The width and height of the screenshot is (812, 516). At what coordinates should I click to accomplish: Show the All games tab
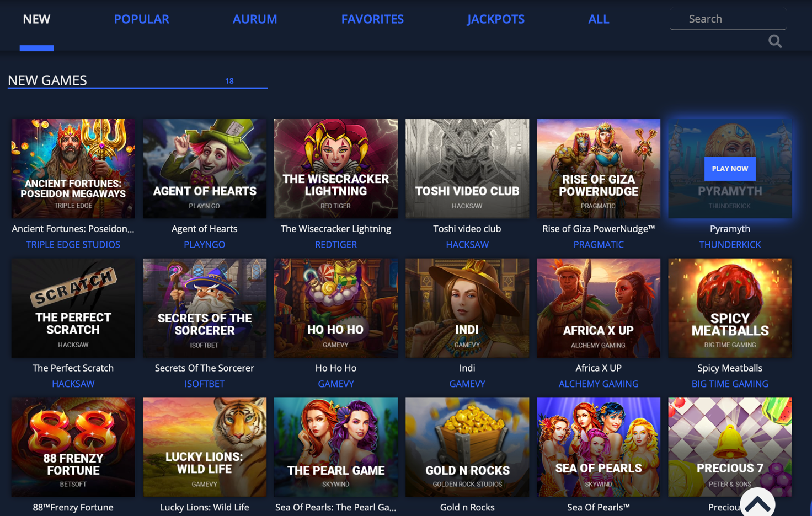(x=599, y=19)
